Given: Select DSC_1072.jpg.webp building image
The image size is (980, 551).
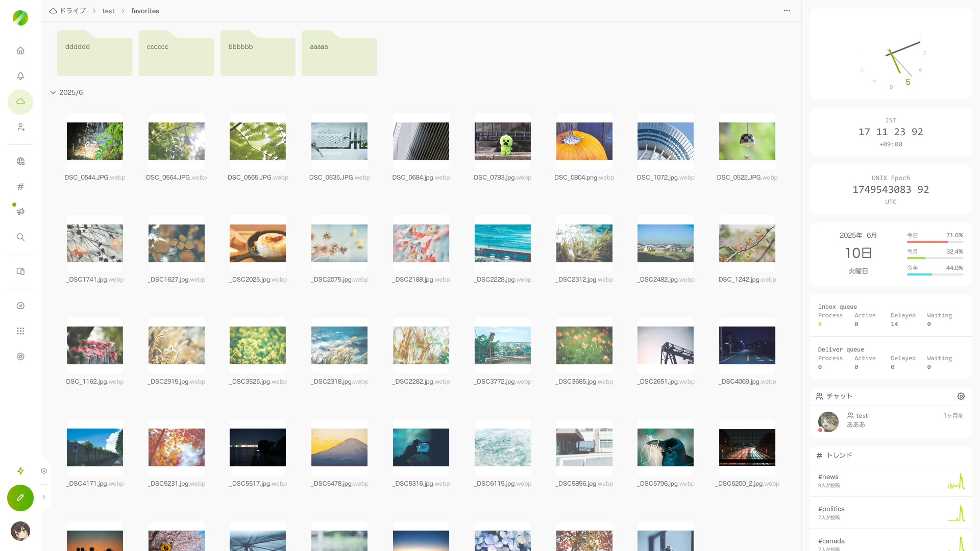Looking at the screenshot, I should (666, 141).
